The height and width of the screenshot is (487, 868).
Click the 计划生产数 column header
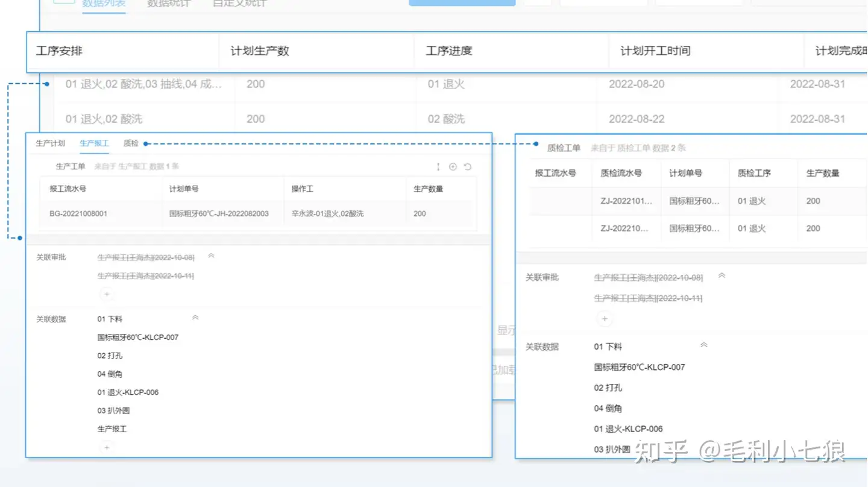click(260, 51)
